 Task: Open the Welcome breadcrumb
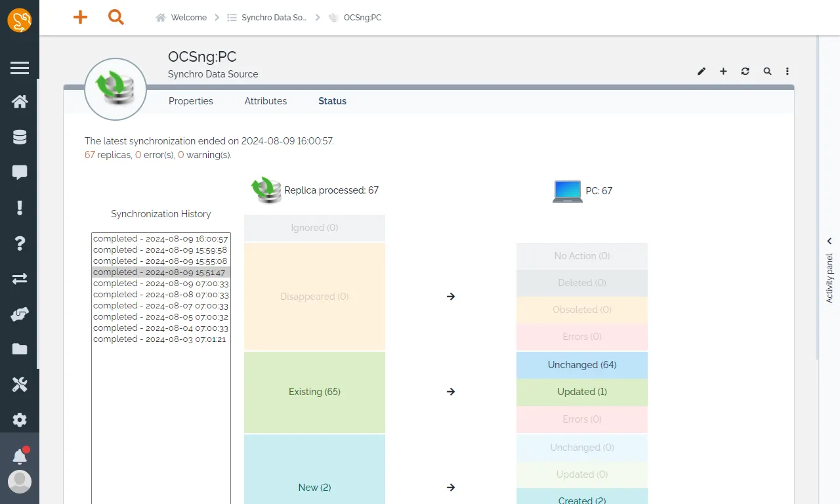click(189, 18)
